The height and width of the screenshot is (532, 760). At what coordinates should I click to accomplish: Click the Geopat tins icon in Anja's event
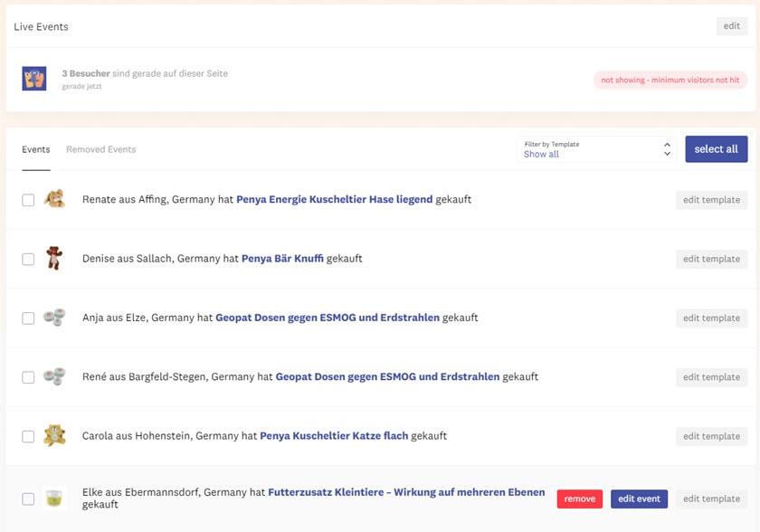[x=54, y=318]
